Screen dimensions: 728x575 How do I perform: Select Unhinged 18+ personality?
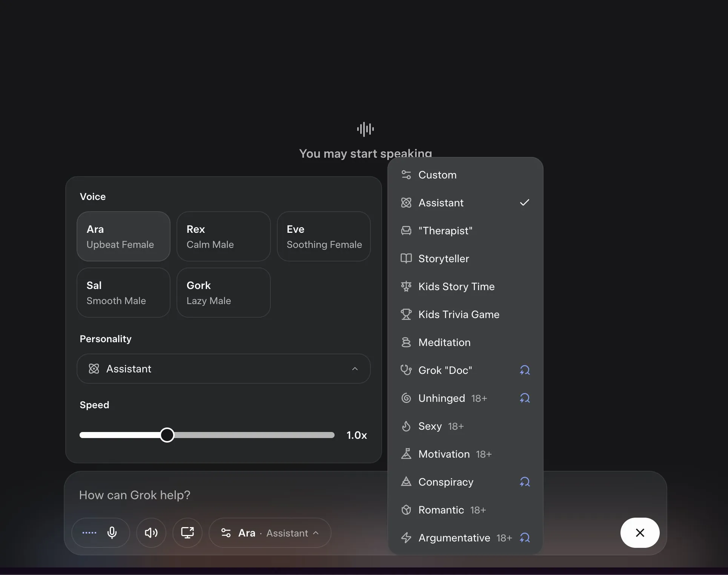465,398
